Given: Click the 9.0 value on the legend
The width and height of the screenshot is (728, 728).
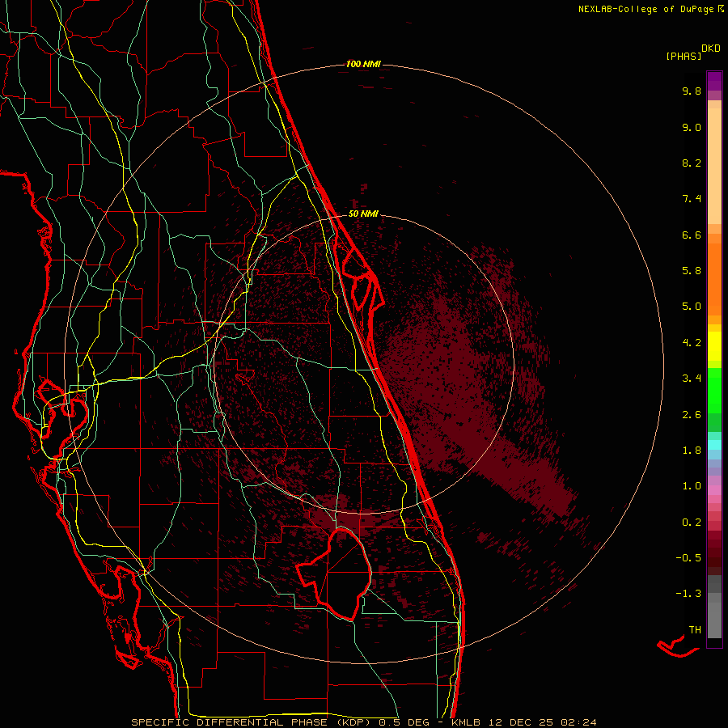Looking at the screenshot, I should (692, 127).
